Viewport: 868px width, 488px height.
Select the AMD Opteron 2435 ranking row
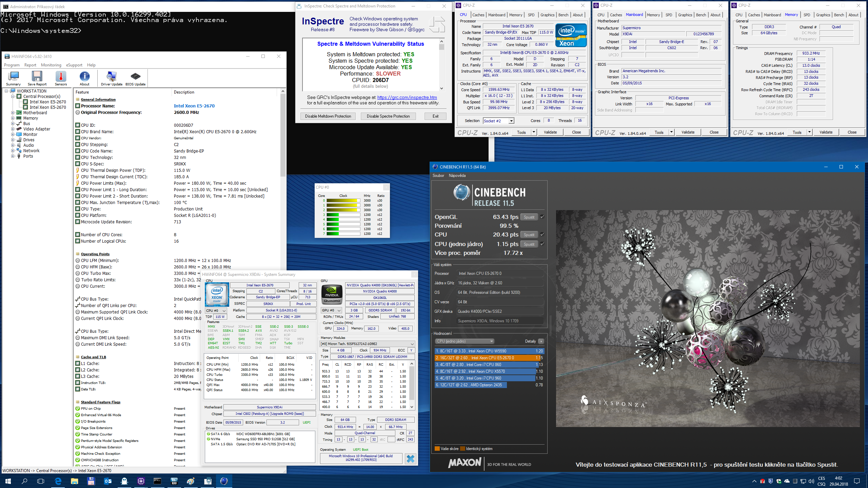489,385
